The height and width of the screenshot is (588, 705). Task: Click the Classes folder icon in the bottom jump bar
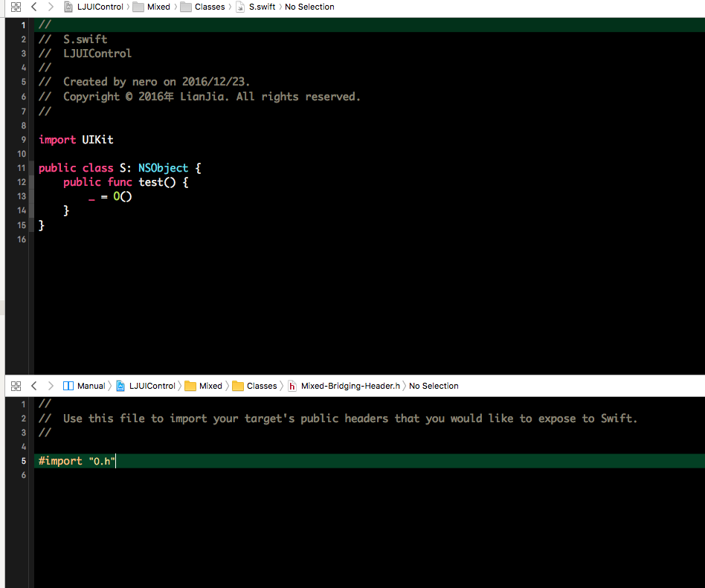pyautogui.click(x=237, y=386)
